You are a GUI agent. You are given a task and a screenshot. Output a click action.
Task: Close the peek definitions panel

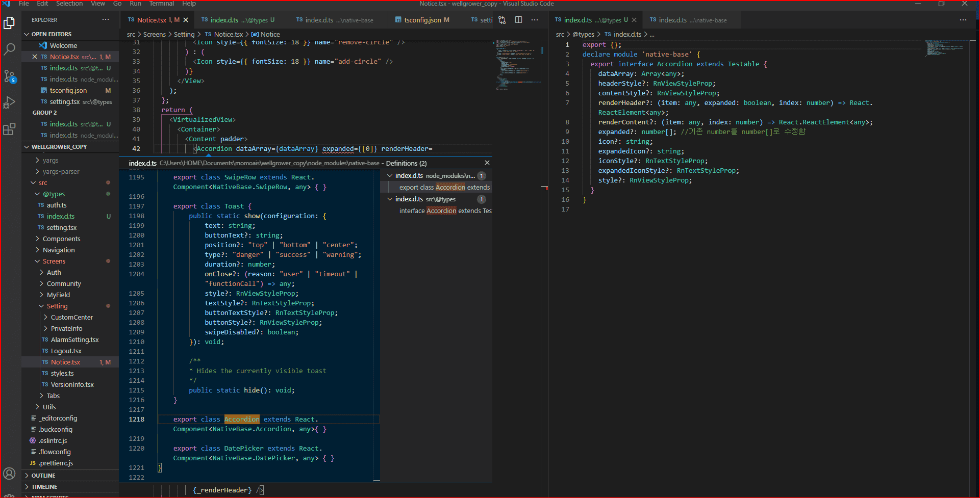(487, 163)
